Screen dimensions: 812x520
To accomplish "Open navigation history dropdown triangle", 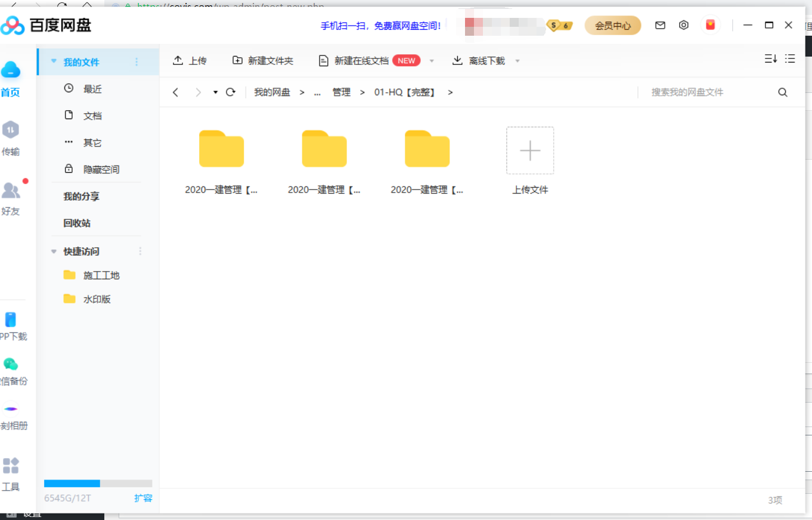I will coord(215,92).
